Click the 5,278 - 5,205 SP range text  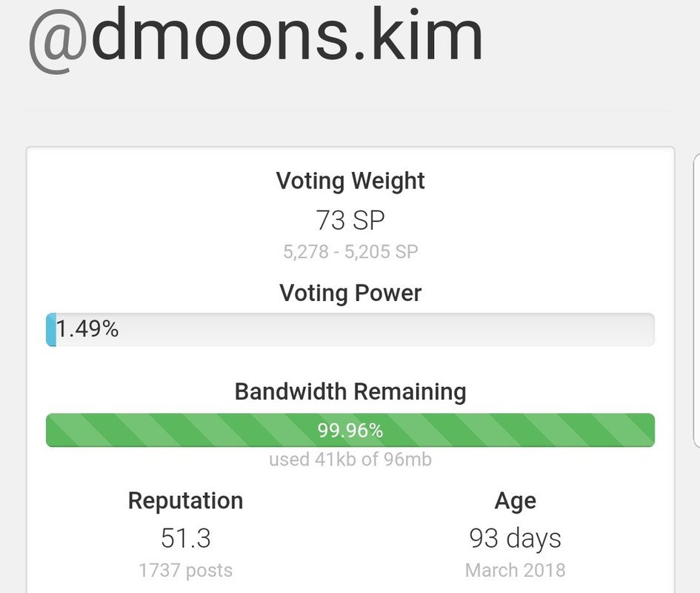350,252
